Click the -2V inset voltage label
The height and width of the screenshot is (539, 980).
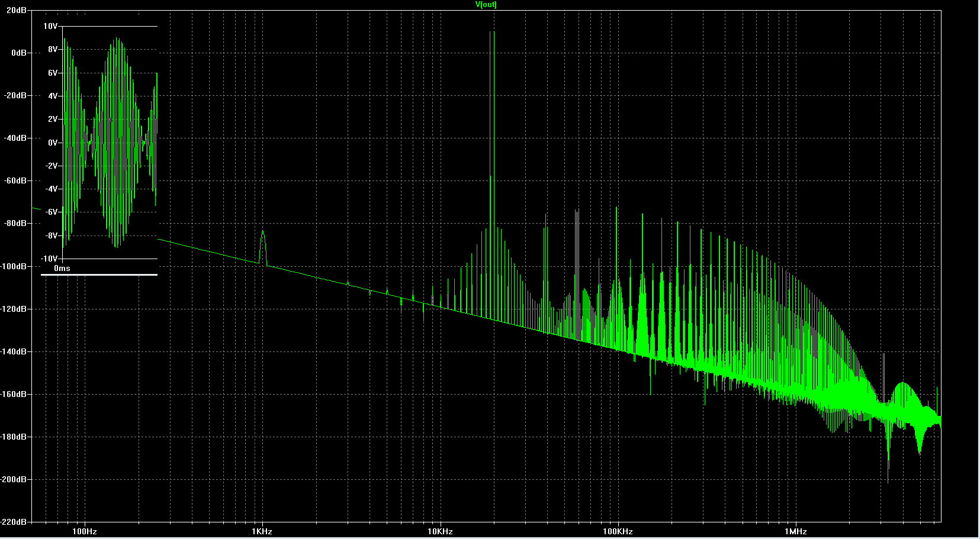[52, 166]
